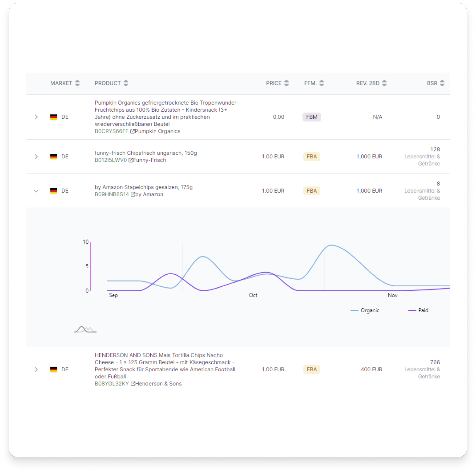The image size is (476, 472).
Task: Click the German flag in funny-frisch row
Action: (54, 157)
